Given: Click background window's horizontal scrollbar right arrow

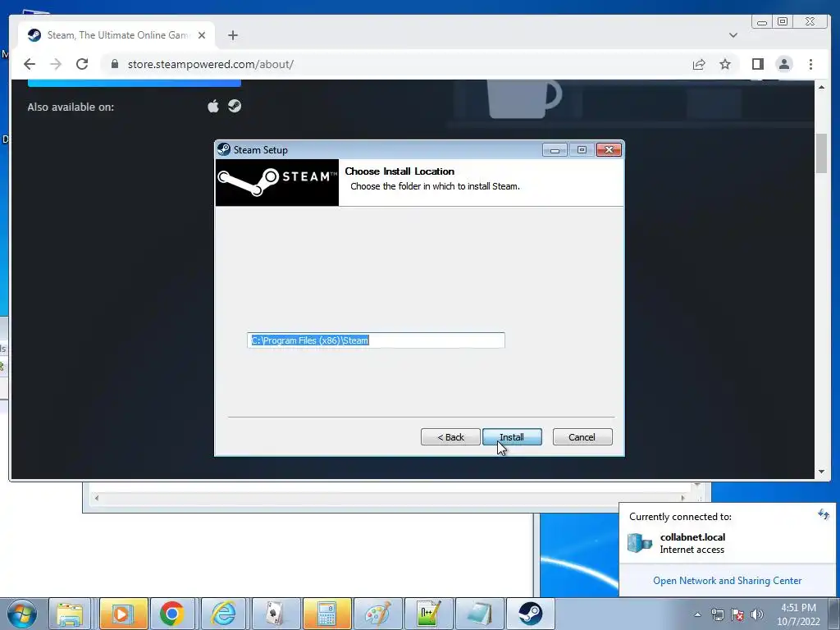Looking at the screenshot, I should point(682,498).
